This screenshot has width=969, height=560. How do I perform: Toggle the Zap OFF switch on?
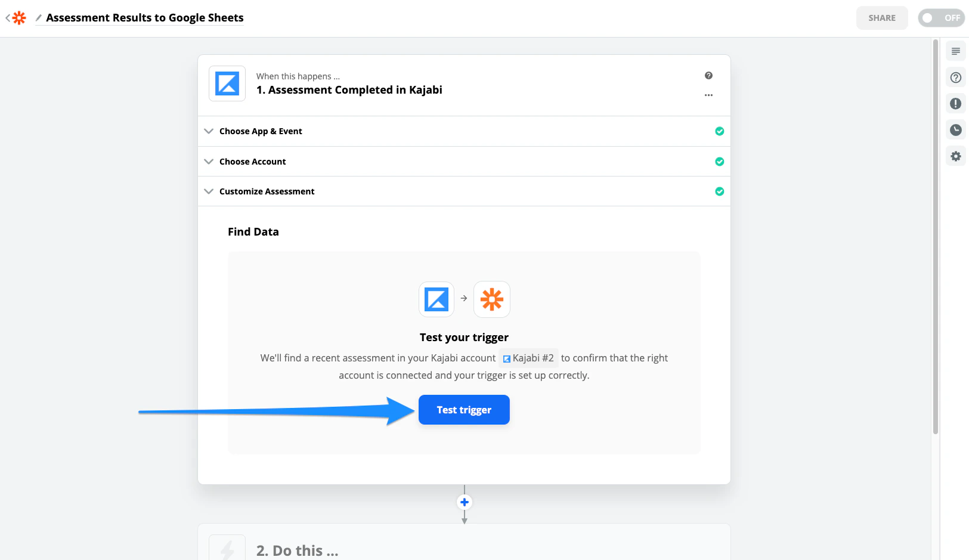tap(941, 18)
